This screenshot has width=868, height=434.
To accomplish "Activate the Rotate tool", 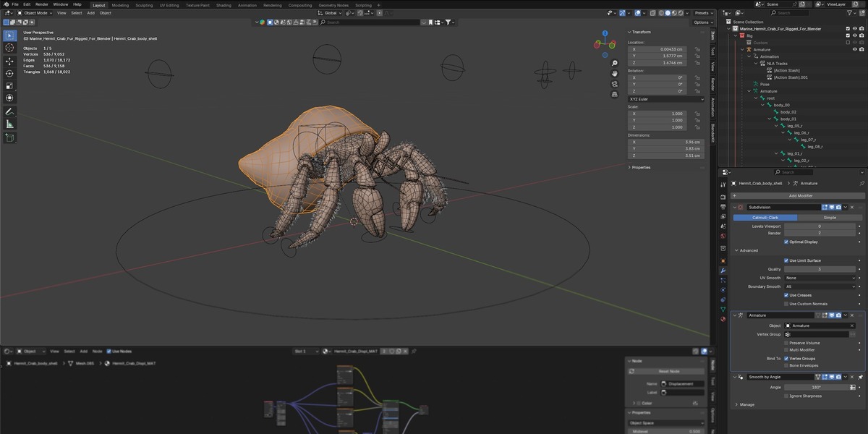I will 9,73.
